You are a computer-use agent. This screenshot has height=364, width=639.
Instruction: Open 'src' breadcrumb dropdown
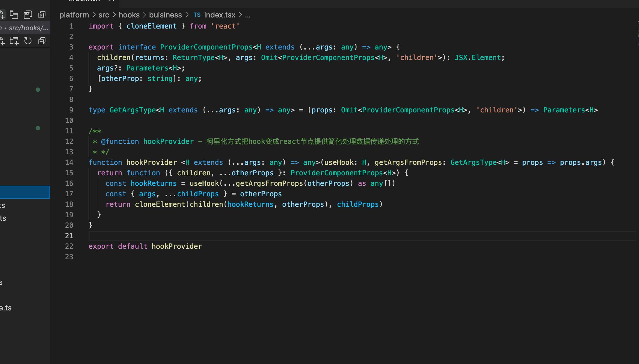pos(104,15)
